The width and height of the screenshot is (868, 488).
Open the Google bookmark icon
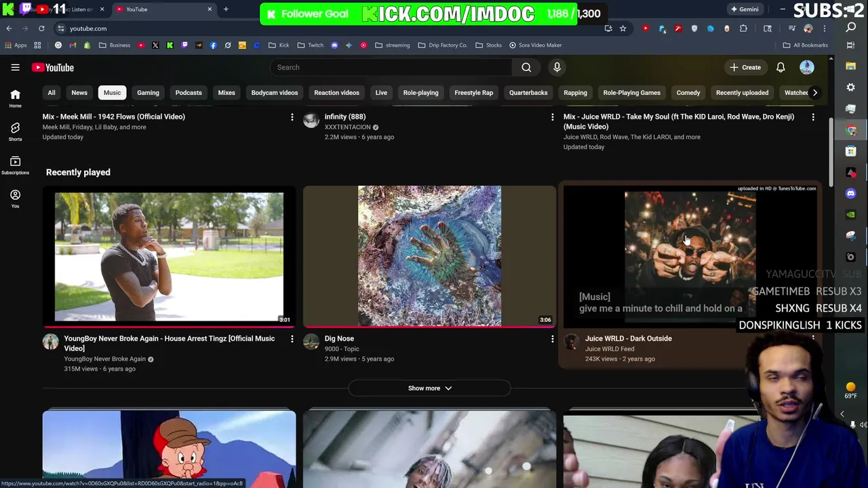(x=58, y=45)
